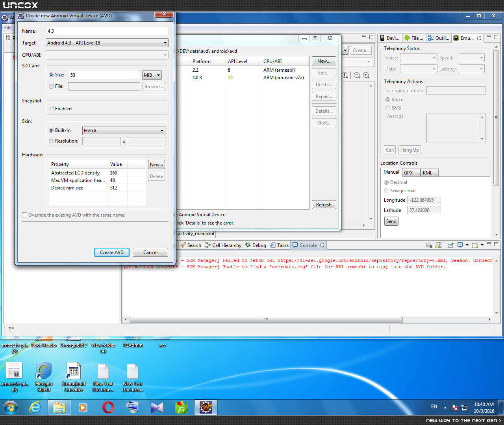Enable the Snapshot checkbox
The image size is (504, 425).
coord(51,109)
